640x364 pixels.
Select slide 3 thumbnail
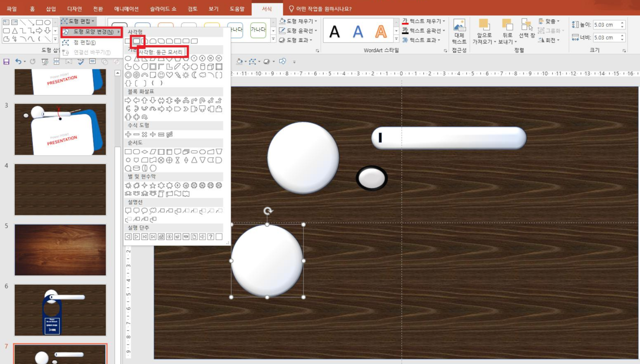click(60, 129)
